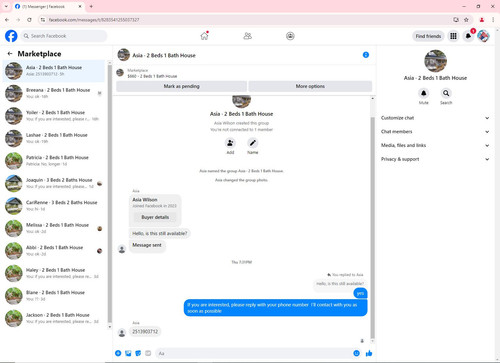Click the chat messages scrollbar

coord(372,227)
